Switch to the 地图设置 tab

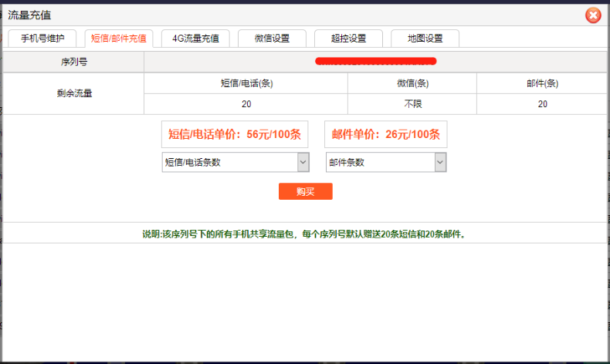tap(425, 39)
